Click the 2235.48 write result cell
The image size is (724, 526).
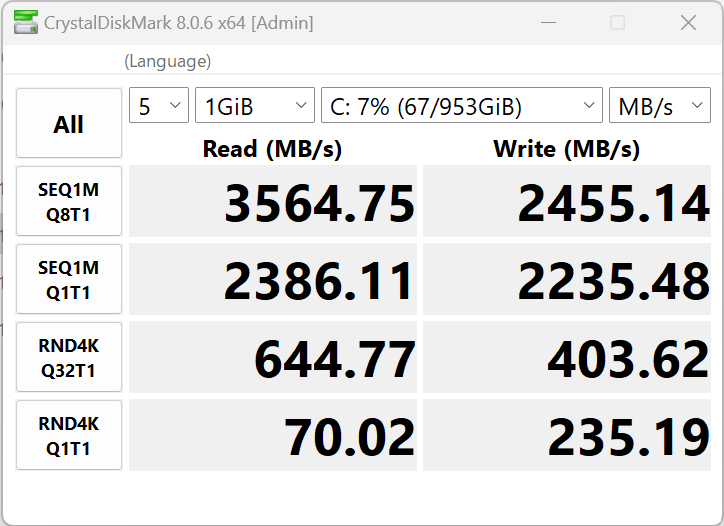567,279
